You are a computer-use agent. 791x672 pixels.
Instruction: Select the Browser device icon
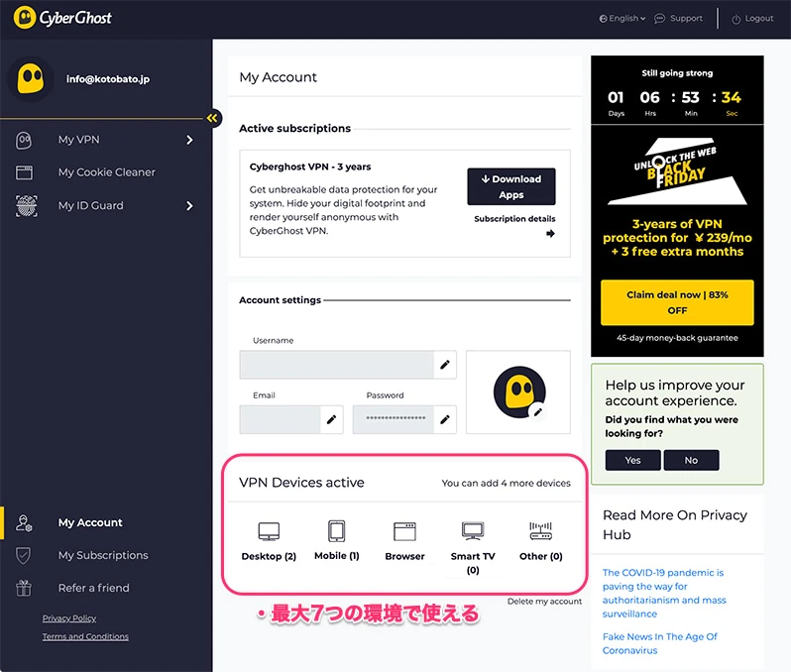coord(404,531)
